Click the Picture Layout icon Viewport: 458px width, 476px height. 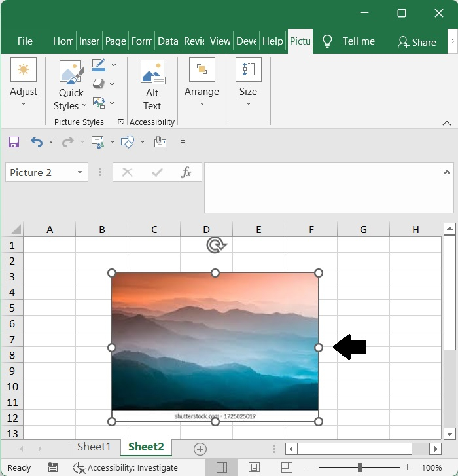point(99,103)
